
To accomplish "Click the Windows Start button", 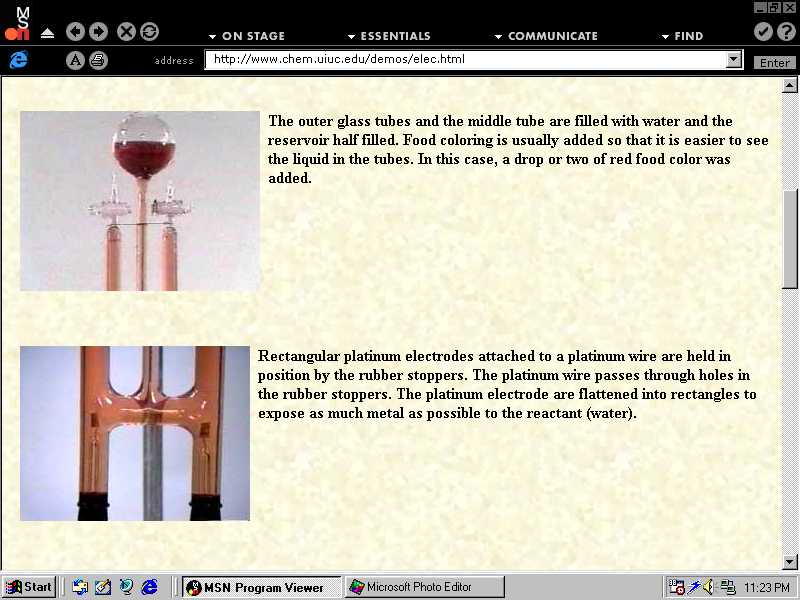I will coord(29,587).
